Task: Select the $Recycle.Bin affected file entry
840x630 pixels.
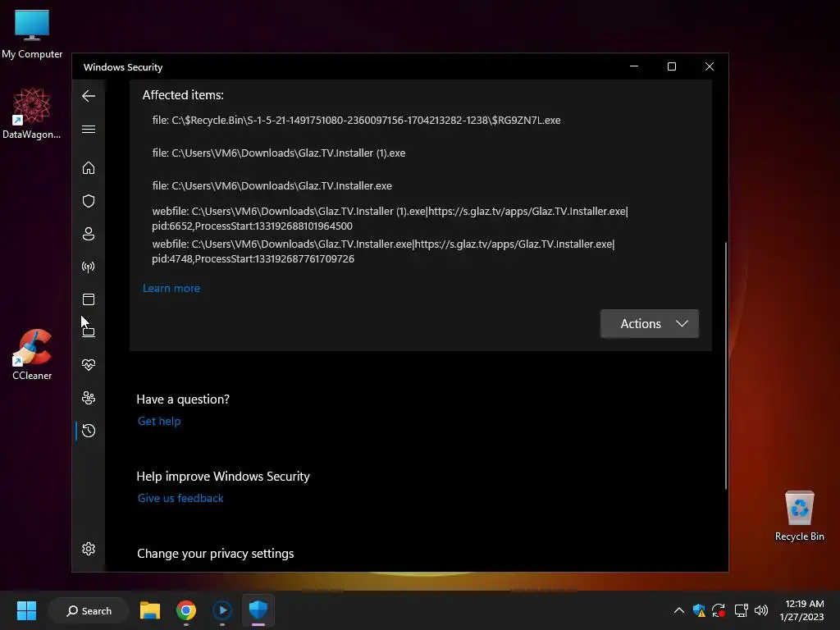Action: pyautogui.click(x=356, y=120)
